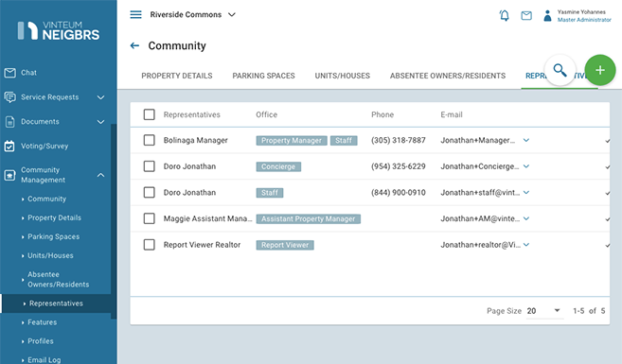This screenshot has width=622, height=364.
Task: Expand email chevron for Maggie Assistant Manager
Action: click(x=526, y=218)
